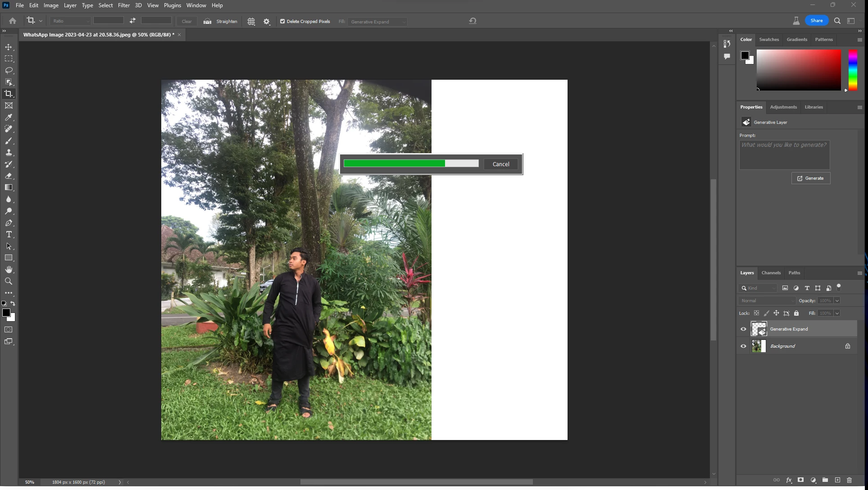Hide the Generative Expand layer
The image size is (868, 490).
coord(743,329)
